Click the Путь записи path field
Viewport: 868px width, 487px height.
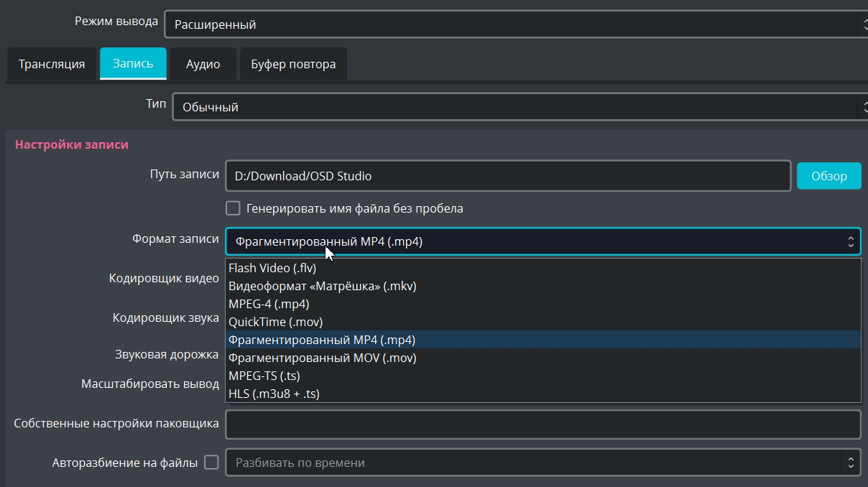(507, 175)
